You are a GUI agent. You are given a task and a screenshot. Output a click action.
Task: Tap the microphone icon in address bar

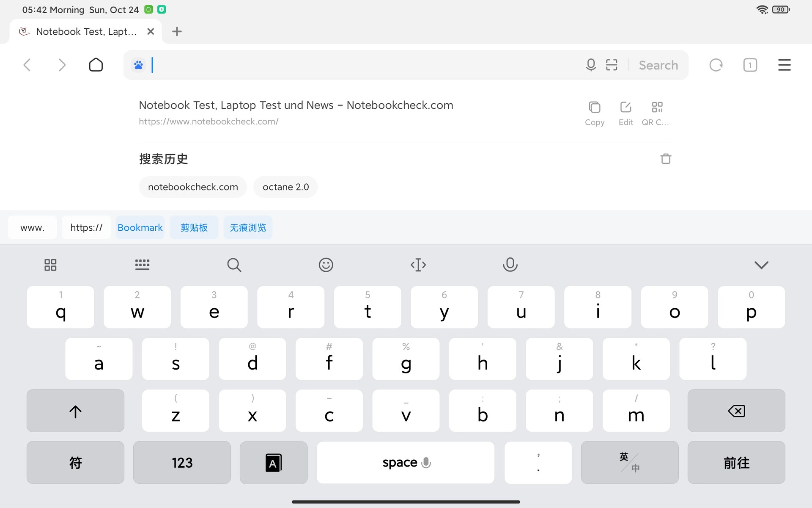coord(591,65)
